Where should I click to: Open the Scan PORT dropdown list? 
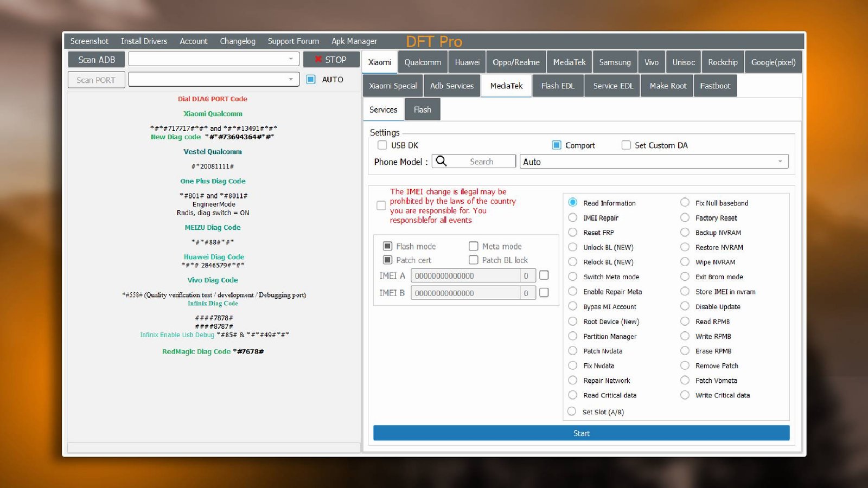[291, 80]
